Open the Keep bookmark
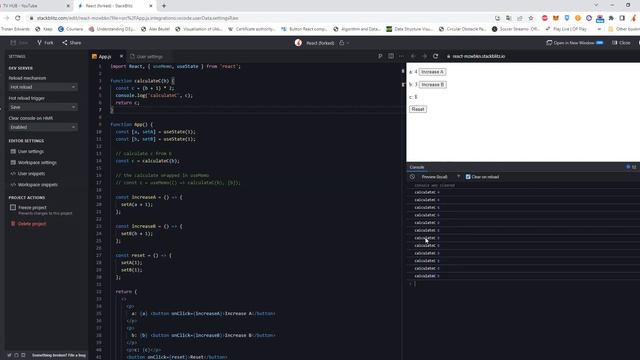 (44, 29)
